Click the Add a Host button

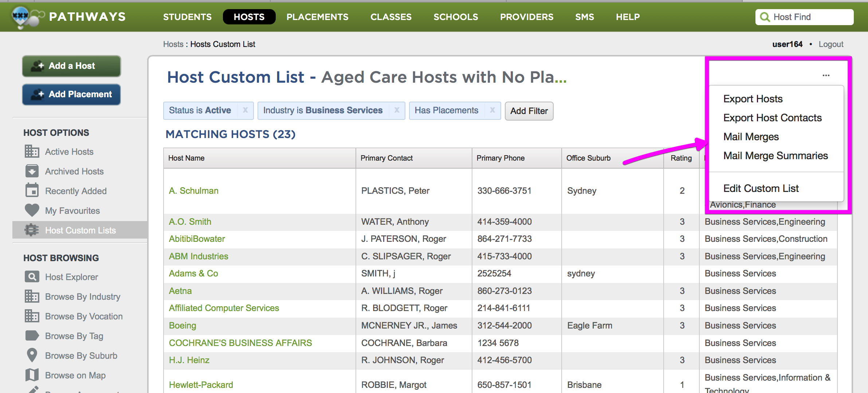click(71, 66)
